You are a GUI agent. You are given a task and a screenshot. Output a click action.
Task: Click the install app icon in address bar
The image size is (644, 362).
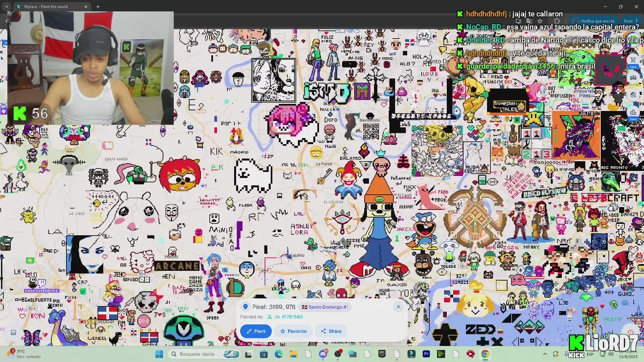tap(519, 21)
